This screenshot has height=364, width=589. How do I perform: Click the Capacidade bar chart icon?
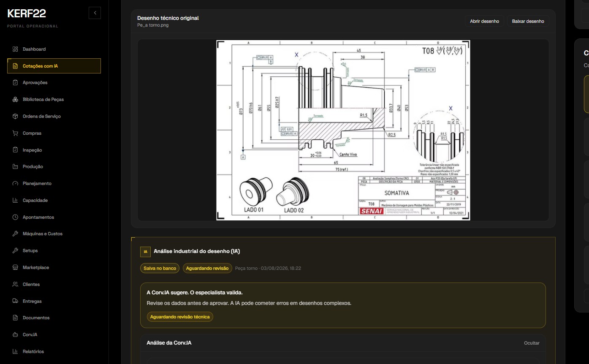(15, 200)
